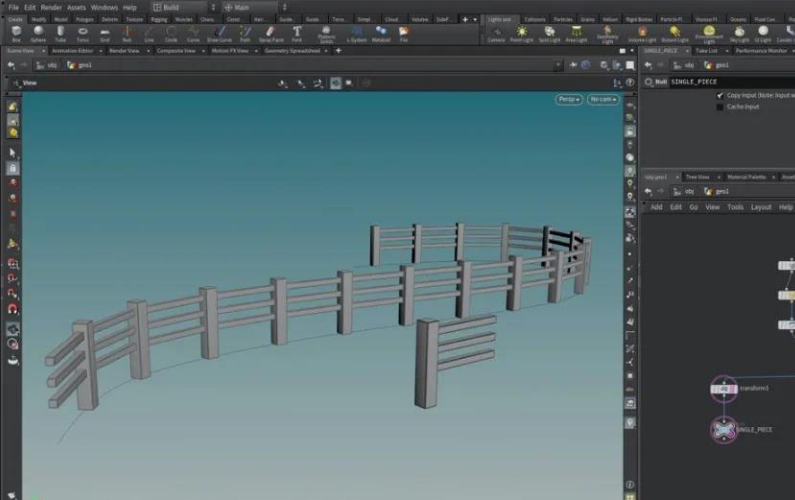The image size is (795, 500).
Task: Switch to the Composite View tab
Action: (176, 51)
